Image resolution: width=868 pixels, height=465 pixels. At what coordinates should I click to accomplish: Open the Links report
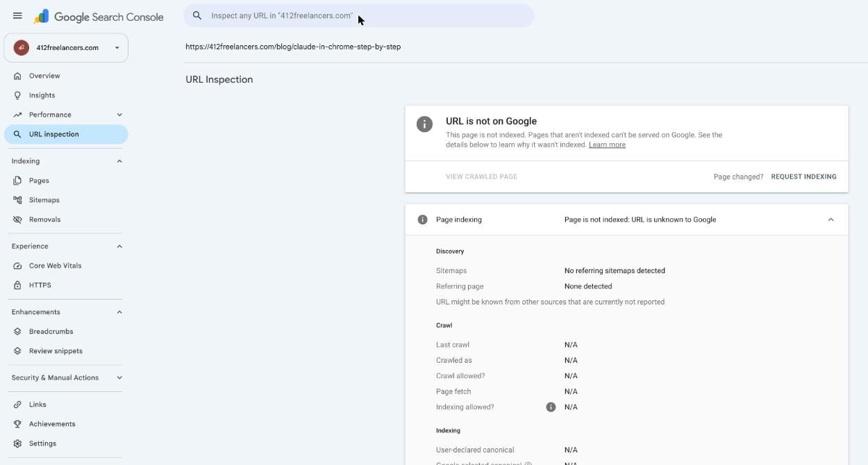66,405
